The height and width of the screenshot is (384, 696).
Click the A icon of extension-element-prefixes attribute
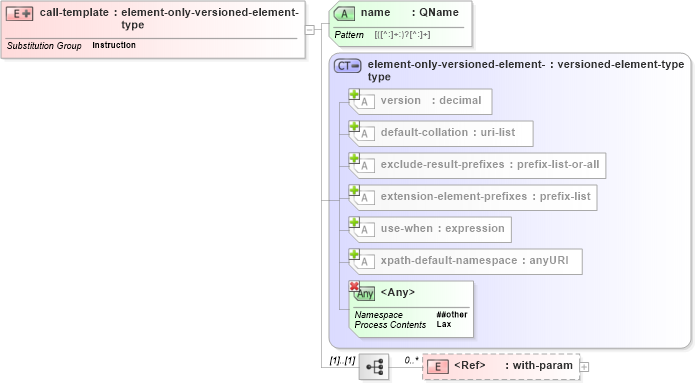(364, 198)
